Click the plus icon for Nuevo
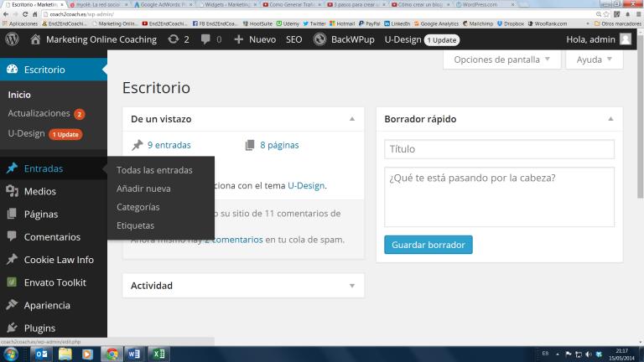Viewport: 644px width, 362px height. [x=238, y=39]
